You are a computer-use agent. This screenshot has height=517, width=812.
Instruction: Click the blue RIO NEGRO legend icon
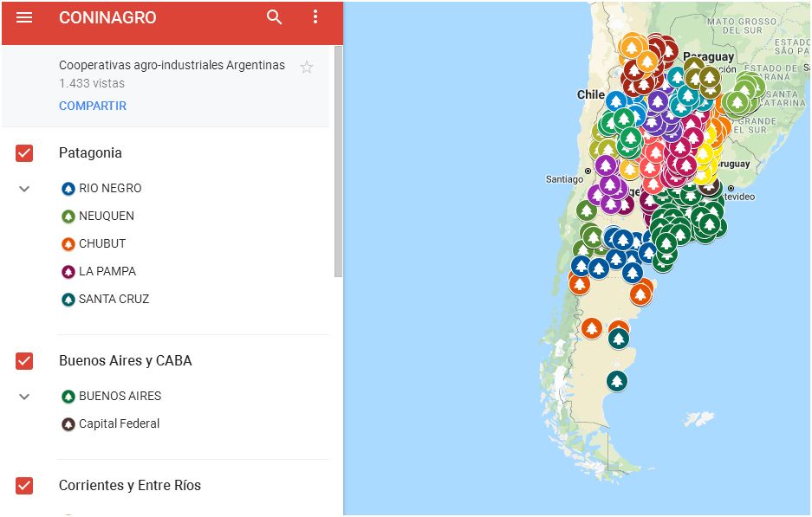(x=68, y=189)
